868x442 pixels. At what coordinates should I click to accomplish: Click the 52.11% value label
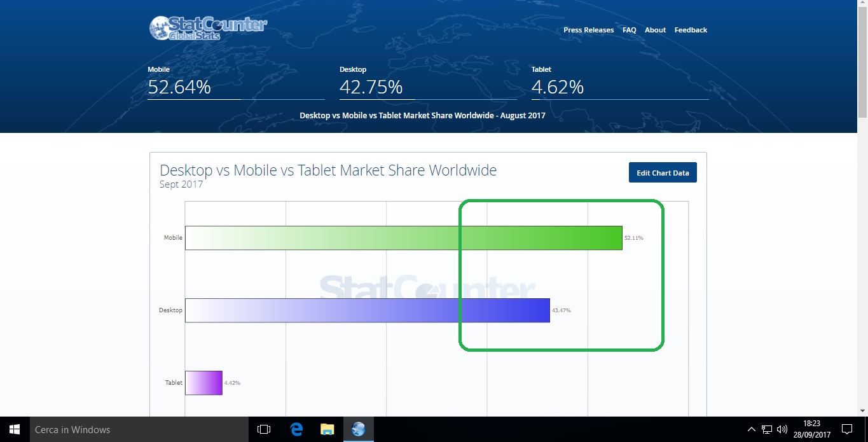pyautogui.click(x=634, y=238)
